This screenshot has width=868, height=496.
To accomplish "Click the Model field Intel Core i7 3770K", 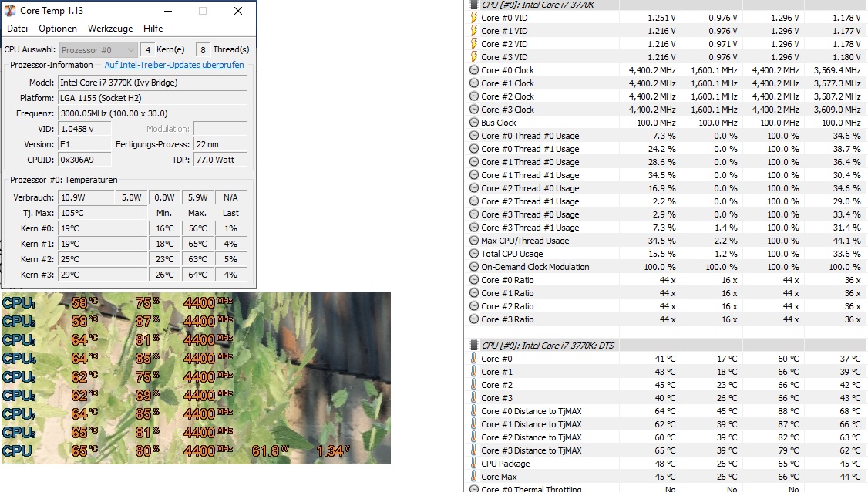I will coord(152,83).
